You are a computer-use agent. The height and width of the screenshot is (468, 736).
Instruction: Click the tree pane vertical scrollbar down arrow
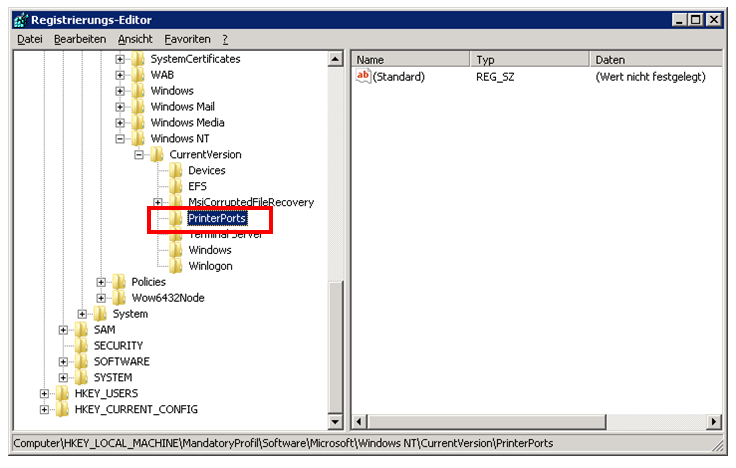pos(336,423)
